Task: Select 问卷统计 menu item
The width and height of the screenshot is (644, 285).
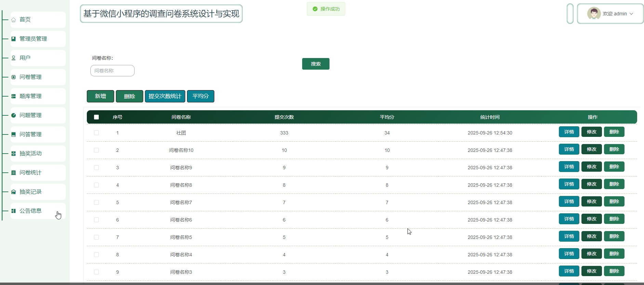Action: click(38, 173)
